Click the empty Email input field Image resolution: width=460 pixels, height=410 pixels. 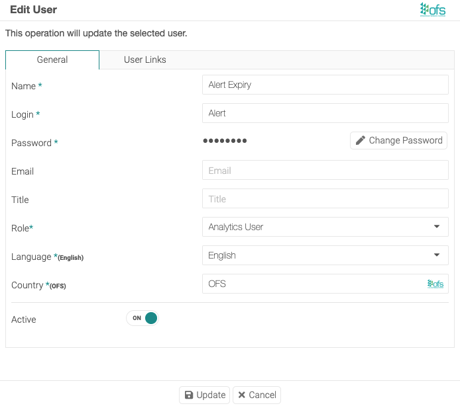[325, 170]
